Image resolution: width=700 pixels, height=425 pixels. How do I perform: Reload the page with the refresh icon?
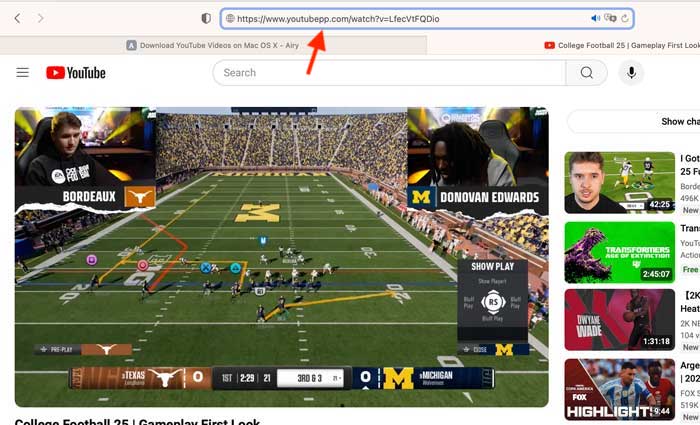point(625,18)
